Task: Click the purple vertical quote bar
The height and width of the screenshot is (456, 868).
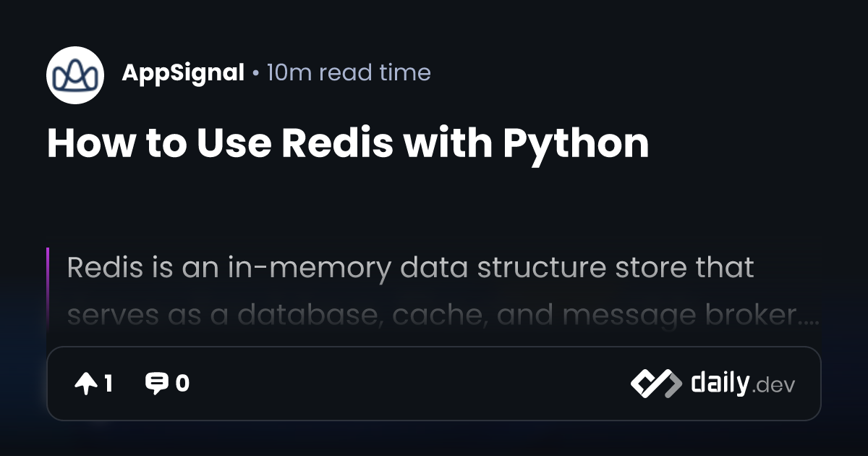Action: 48,290
